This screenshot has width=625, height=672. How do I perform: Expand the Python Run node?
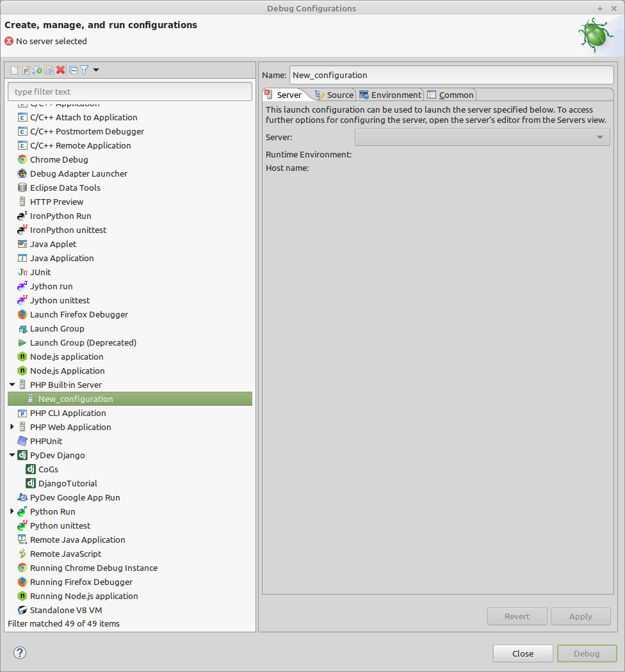tap(12, 511)
